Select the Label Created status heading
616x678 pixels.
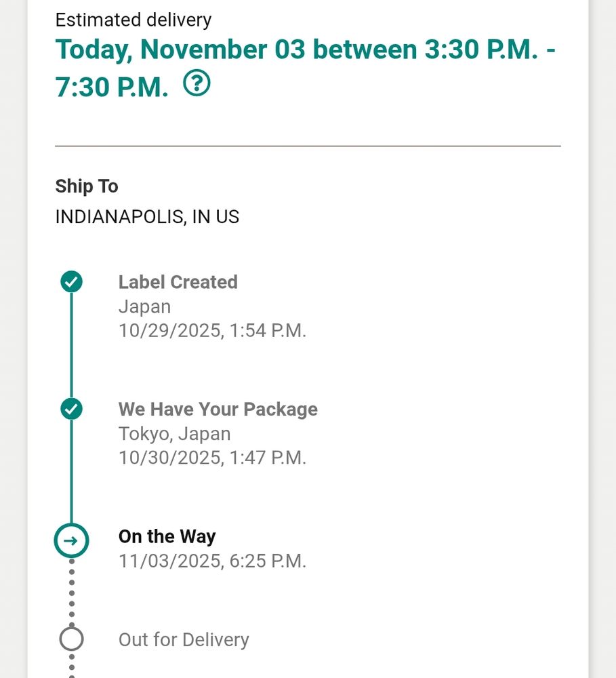(x=178, y=282)
